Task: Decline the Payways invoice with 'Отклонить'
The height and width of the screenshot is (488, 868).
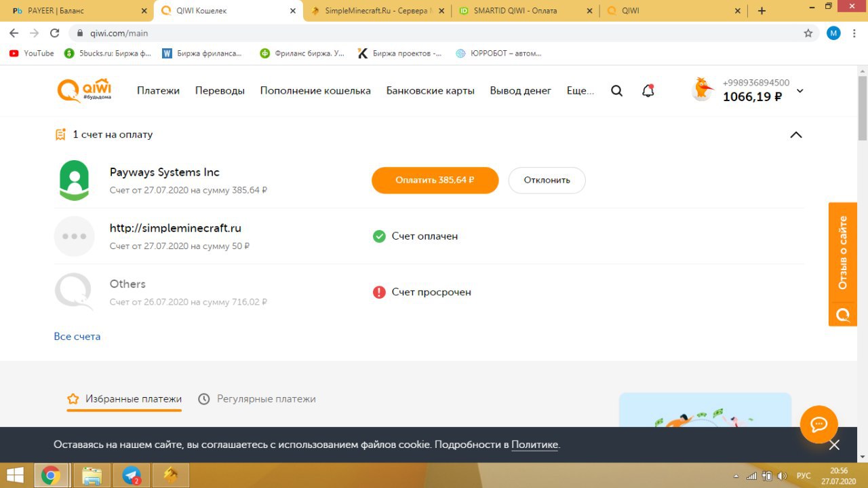Action: (547, 181)
